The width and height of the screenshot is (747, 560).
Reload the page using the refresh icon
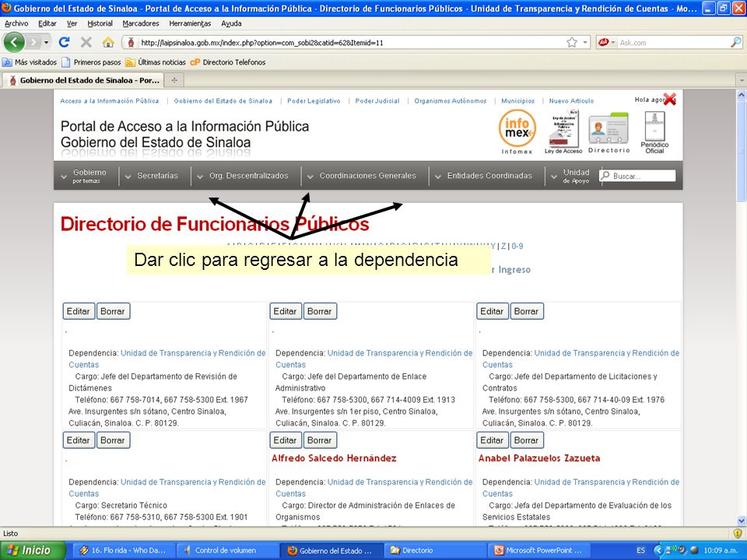pyautogui.click(x=64, y=42)
